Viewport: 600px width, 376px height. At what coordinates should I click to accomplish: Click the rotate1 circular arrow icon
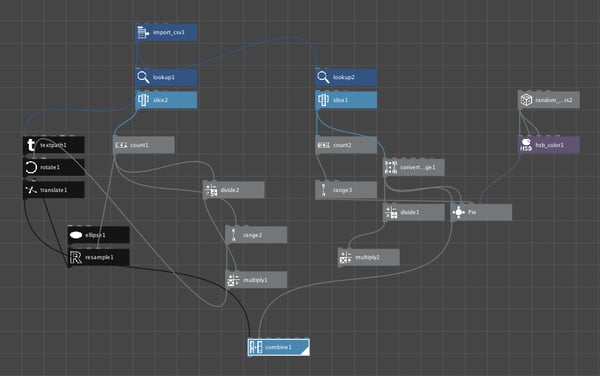31,168
